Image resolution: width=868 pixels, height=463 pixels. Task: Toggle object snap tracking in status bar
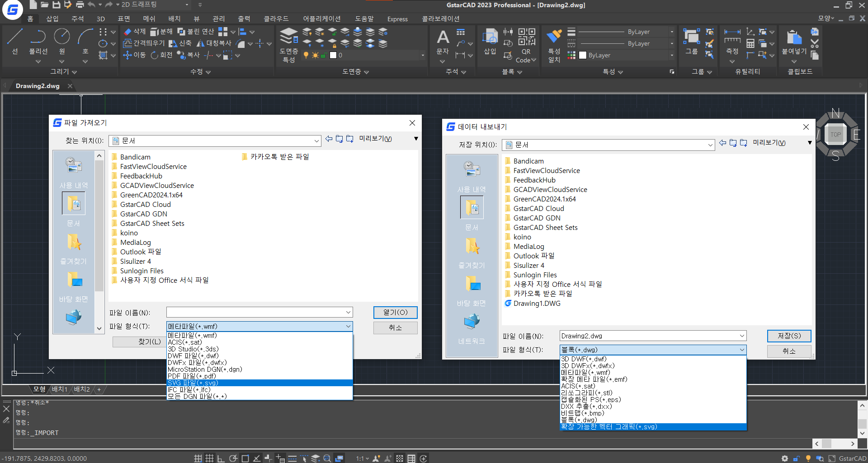pos(257,458)
